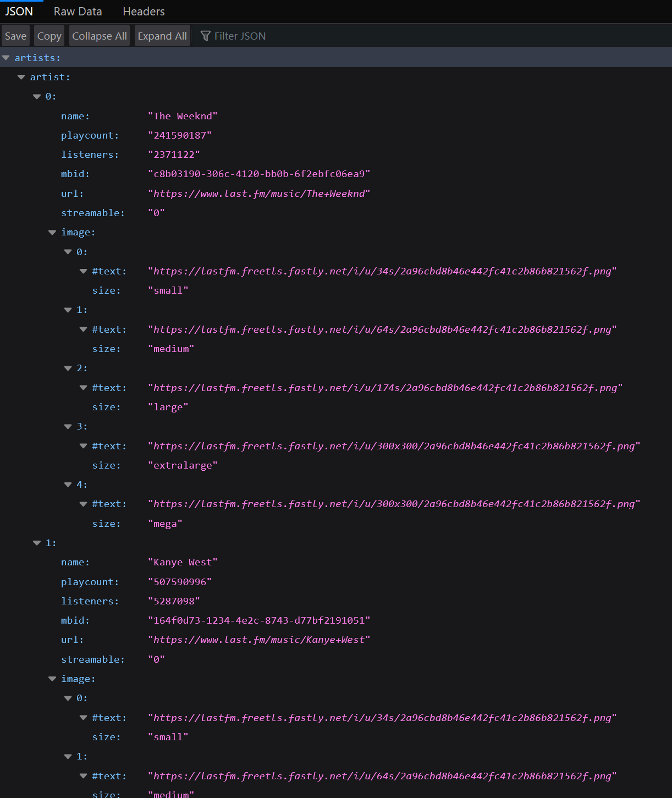Open the small 34s image link
672x798 pixels.
[382, 271]
